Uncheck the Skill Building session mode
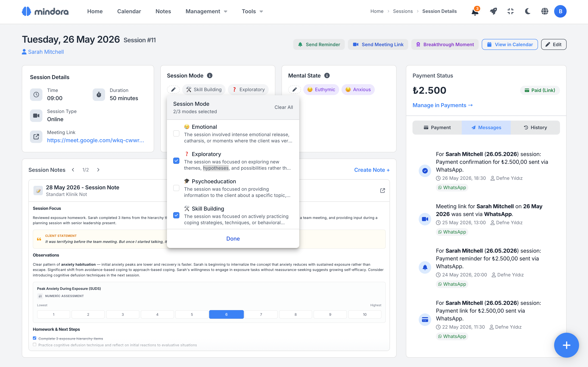The image size is (588, 367). [176, 215]
